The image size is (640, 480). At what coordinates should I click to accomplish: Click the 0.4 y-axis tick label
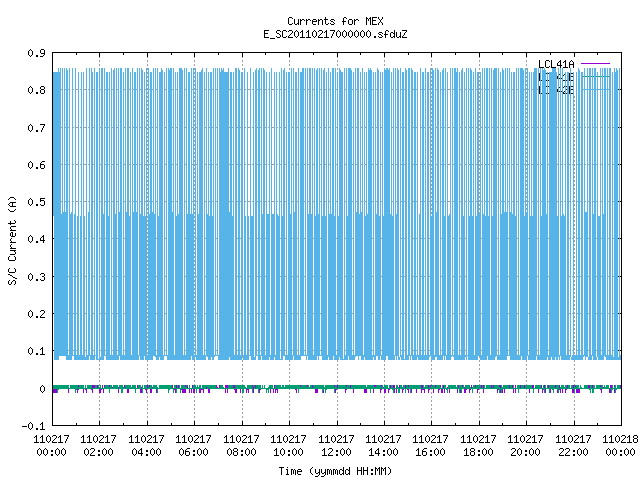(x=36, y=239)
